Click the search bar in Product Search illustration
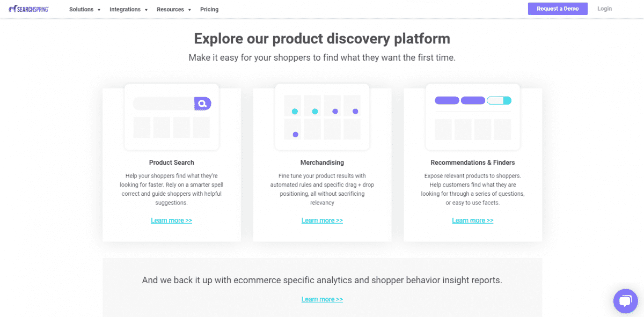Screen dimensions: 644x317 (164, 104)
